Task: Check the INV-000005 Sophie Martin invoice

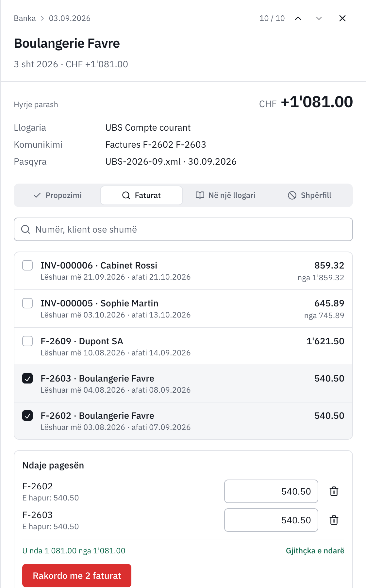Action: (27, 303)
